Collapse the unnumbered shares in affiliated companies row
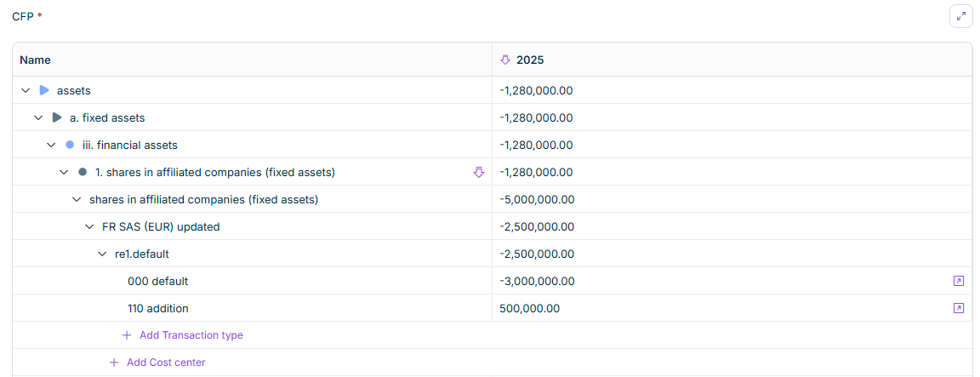 click(77, 199)
